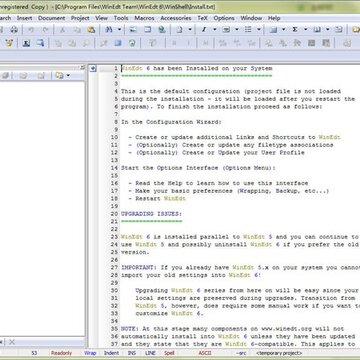Click the folder icon at the toolbar's right edge

point(356,30)
